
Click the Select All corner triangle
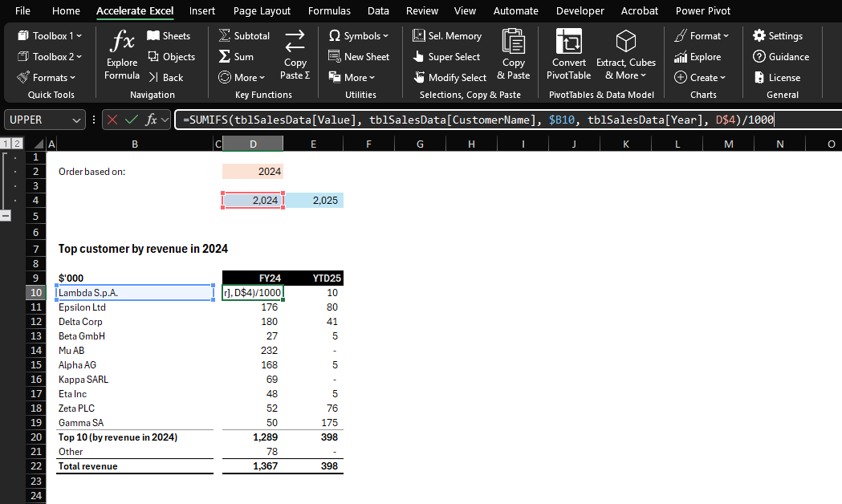tap(38, 144)
